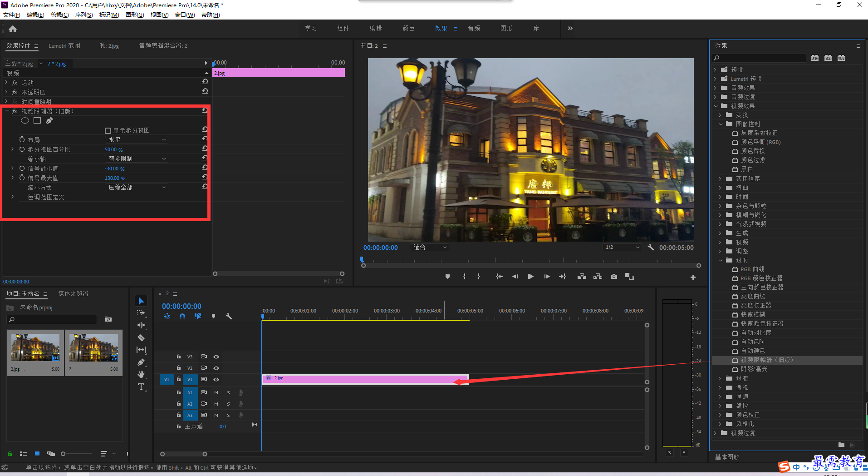Add marker in program monitor

[447, 277]
